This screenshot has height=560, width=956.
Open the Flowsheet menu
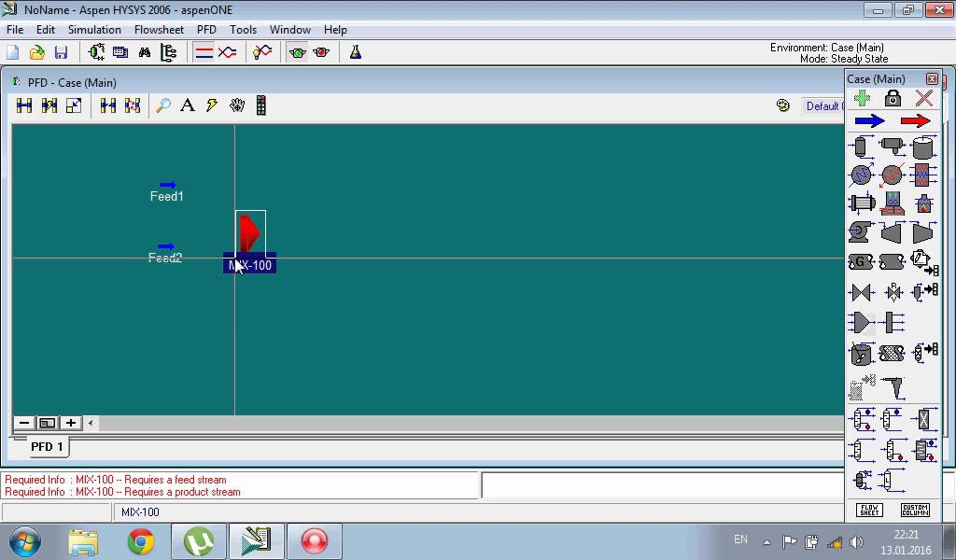pyautogui.click(x=159, y=30)
